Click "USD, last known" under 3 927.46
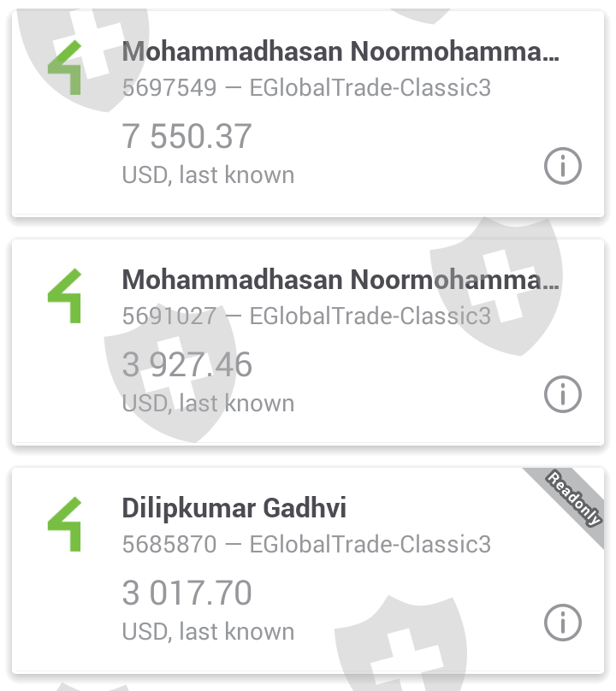The height and width of the screenshot is (691, 616). [x=208, y=404]
